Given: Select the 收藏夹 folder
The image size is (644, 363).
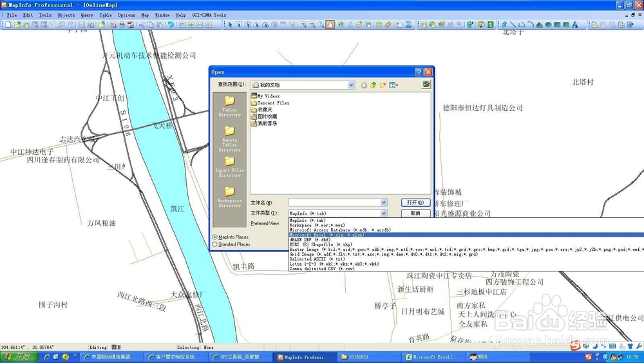Looking at the screenshot, I should (261, 110).
